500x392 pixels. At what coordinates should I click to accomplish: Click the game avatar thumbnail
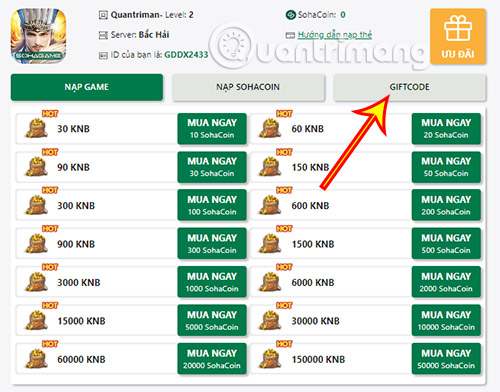tap(38, 36)
